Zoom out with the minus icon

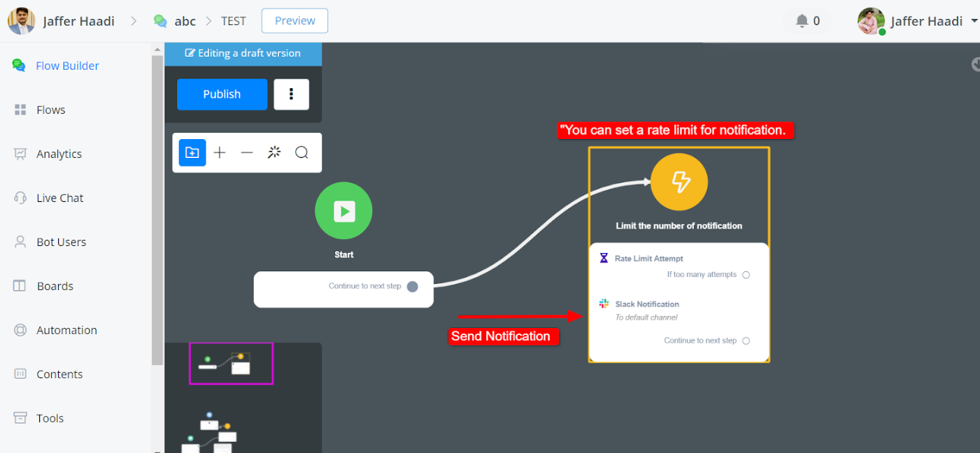[247, 152]
